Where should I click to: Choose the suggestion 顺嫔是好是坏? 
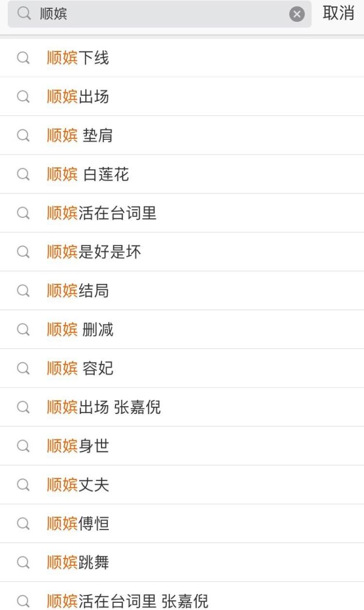click(94, 252)
